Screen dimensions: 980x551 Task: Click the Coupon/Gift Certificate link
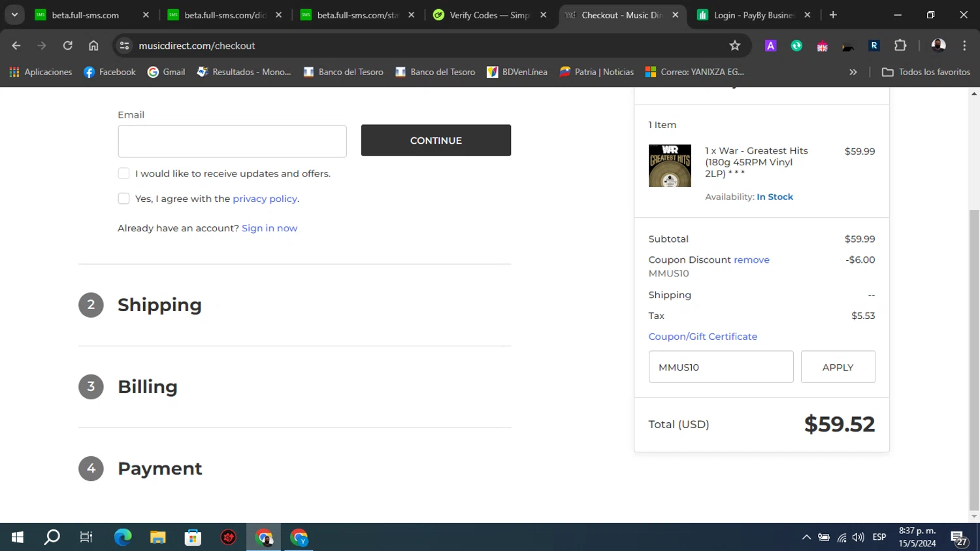pos(703,337)
